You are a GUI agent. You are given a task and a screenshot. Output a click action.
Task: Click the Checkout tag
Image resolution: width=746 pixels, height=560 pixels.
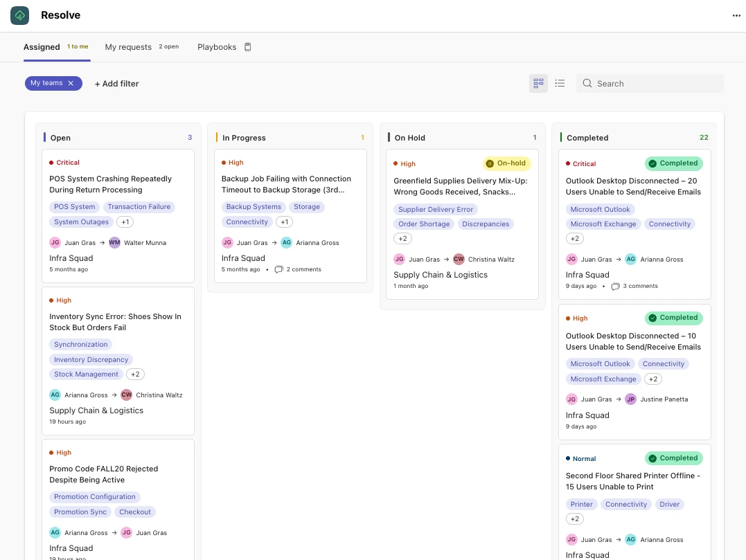pos(134,512)
